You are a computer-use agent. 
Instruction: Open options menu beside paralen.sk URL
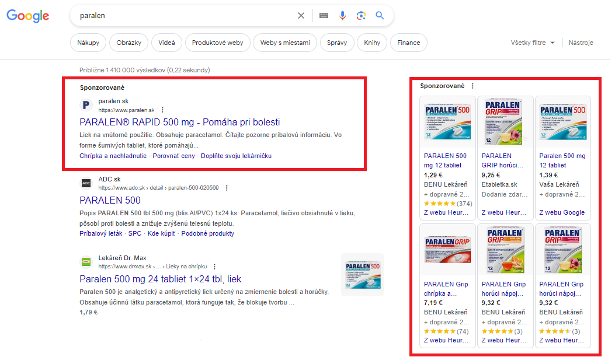(162, 110)
